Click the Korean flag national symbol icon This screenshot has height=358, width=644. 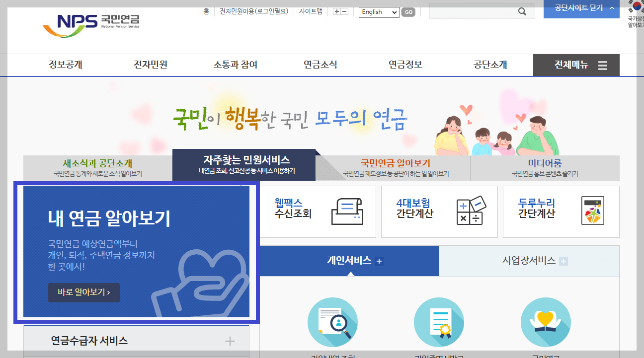pos(638,7)
